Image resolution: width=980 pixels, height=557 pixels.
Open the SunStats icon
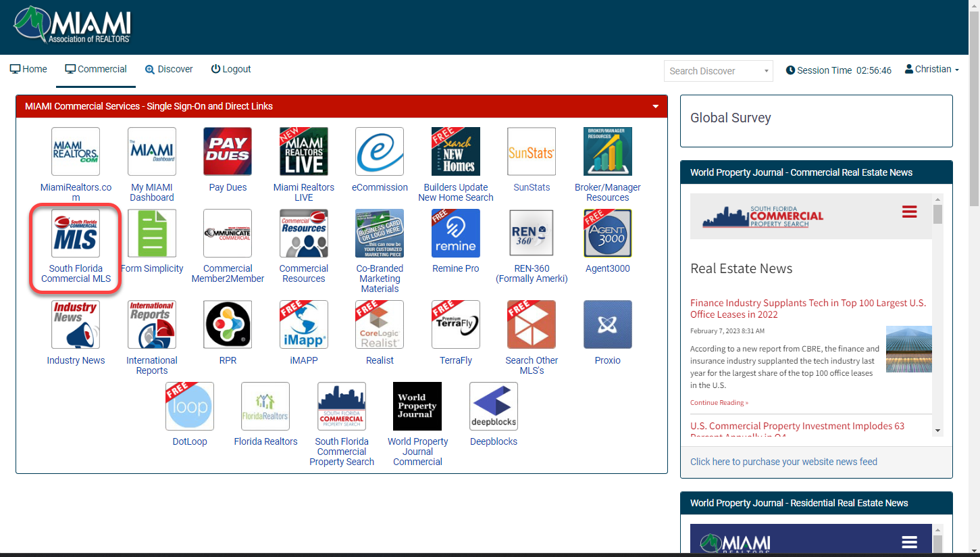pos(532,151)
